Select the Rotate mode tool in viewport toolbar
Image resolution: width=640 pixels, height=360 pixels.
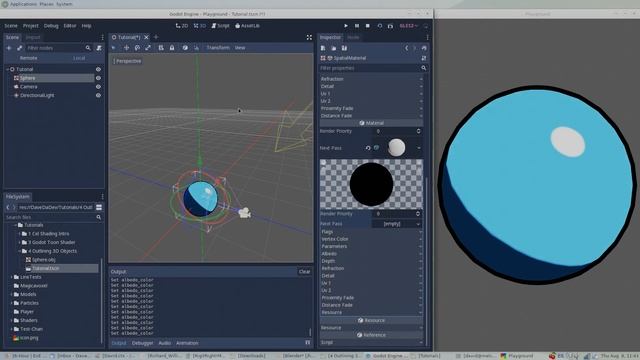pos(138,48)
